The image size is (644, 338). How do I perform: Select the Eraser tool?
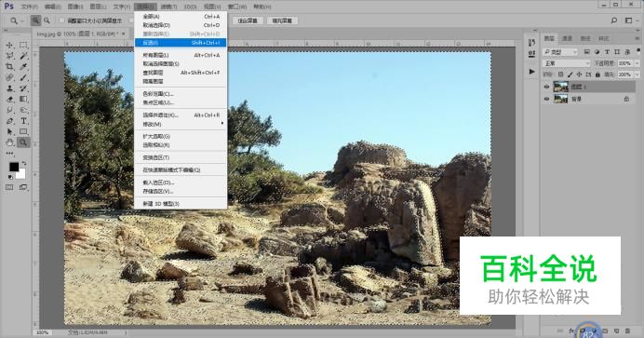(x=10, y=99)
